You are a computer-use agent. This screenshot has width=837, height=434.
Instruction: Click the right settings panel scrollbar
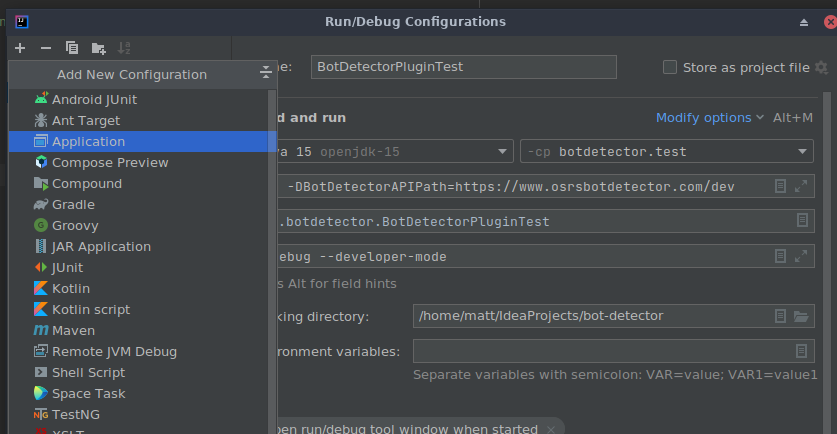coord(827,262)
